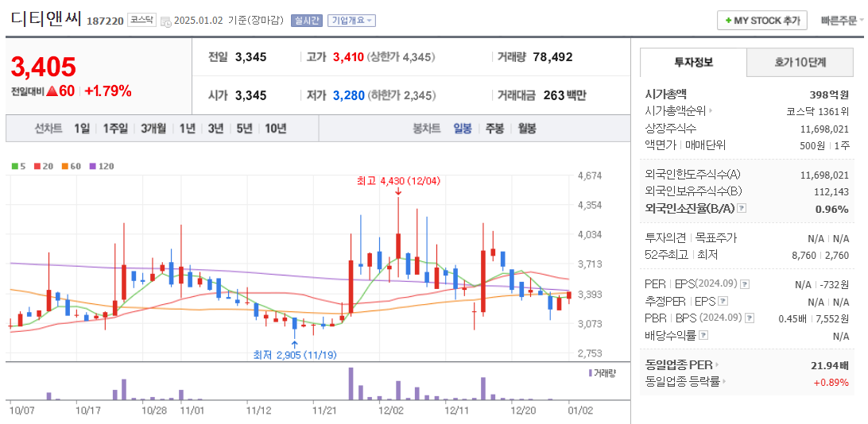
Task: Click the current price 3,405
Action: click(44, 67)
